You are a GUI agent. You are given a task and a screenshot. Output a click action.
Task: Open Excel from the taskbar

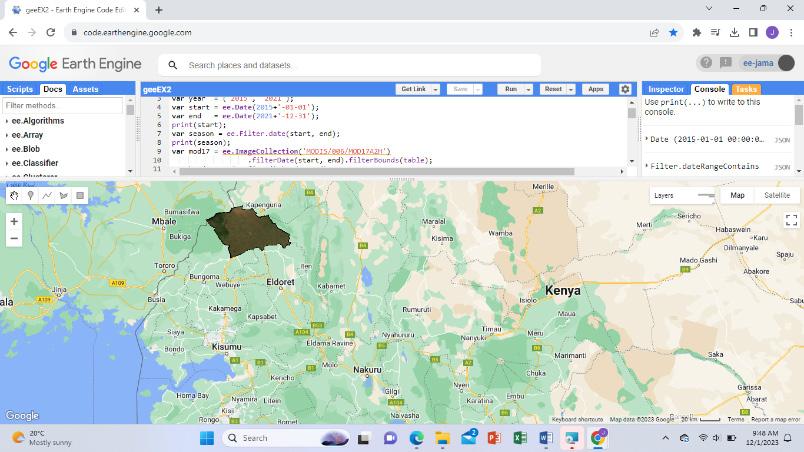[520, 438]
